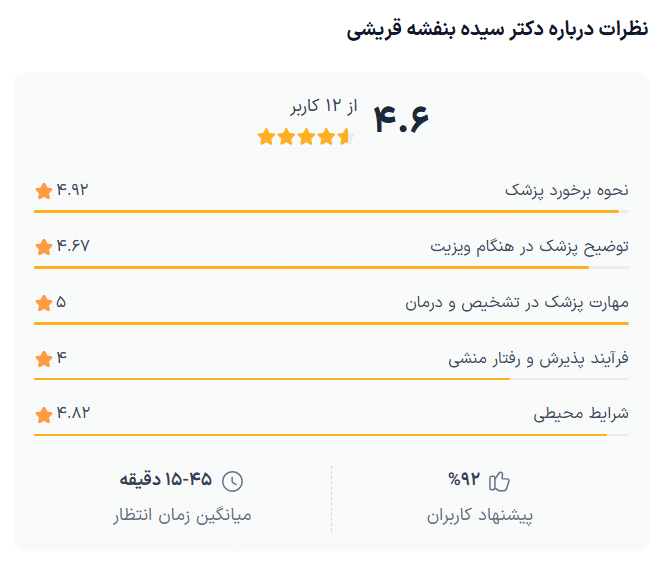
Task: Click the توضیح پزشک در هنگام ویزیت bar
Action: [331, 267]
